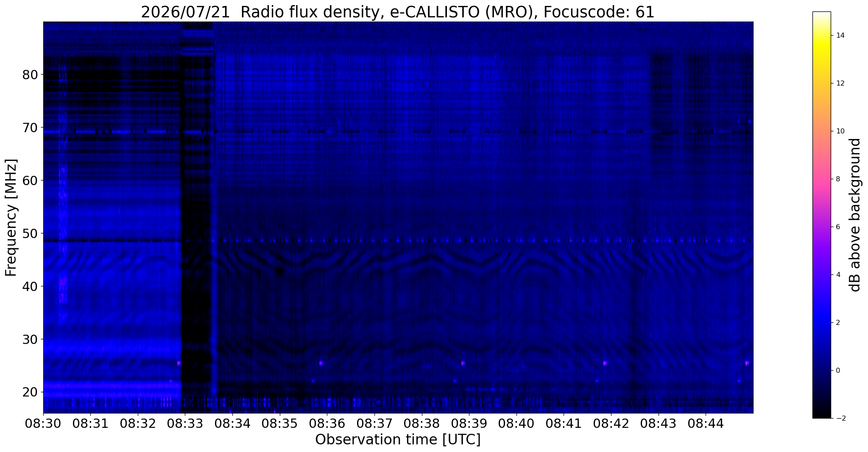Click the 08:39 time tick label
Image resolution: width=868 pixels, height=452 pixels.
tap(469, 423)
